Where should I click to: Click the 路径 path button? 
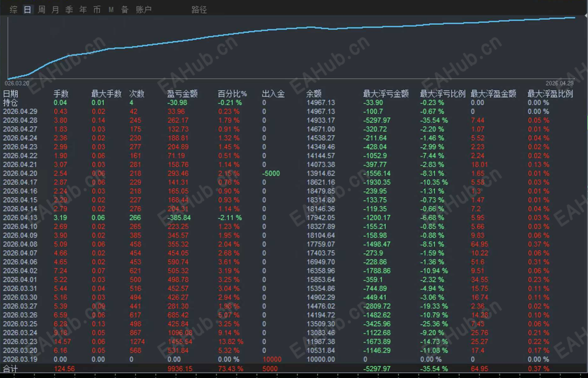(x=199, y=9)
